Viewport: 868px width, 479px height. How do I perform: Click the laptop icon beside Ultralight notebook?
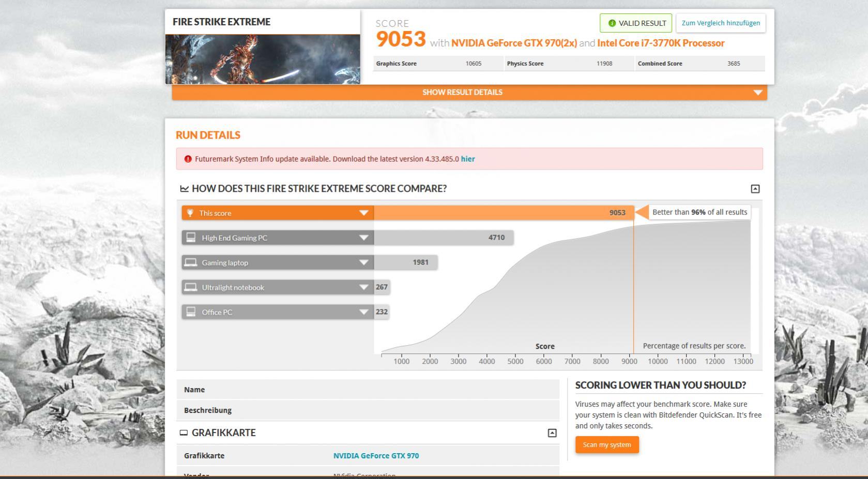point(191,287)
